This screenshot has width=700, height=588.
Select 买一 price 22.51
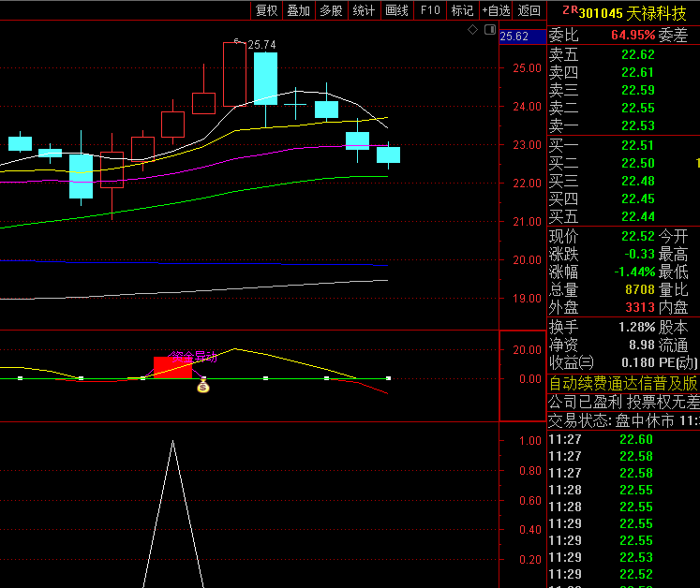pyautogui.click(x=638, y=145)
